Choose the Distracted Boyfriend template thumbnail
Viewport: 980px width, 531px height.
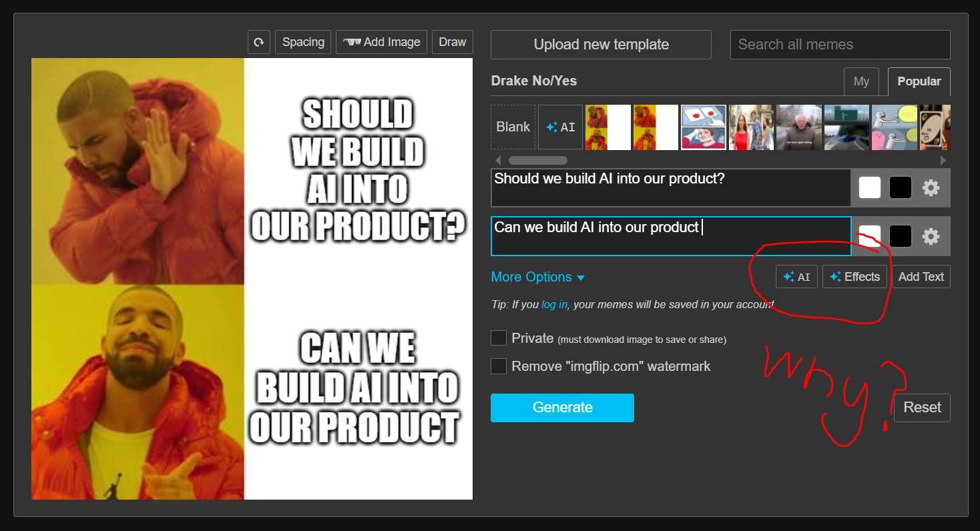(751, 127)
